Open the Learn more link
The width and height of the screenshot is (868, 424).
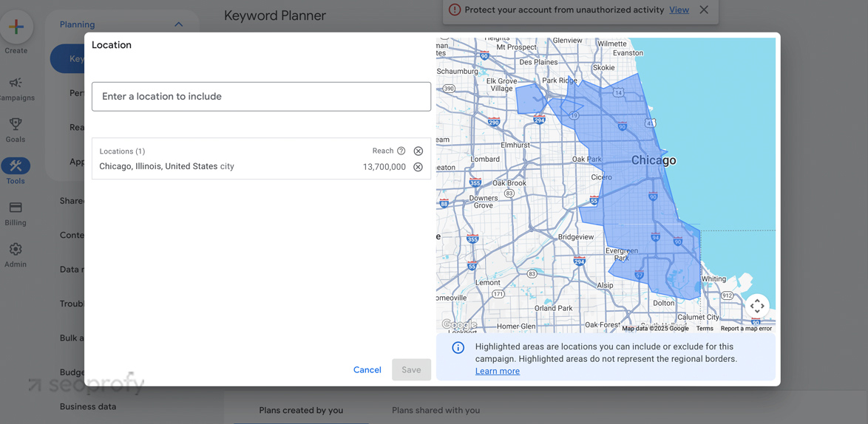point(498,372)
